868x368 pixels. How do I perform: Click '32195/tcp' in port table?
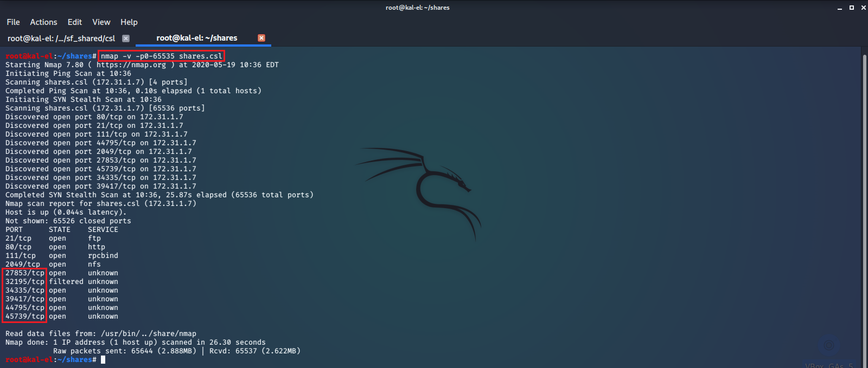(25, 281)
